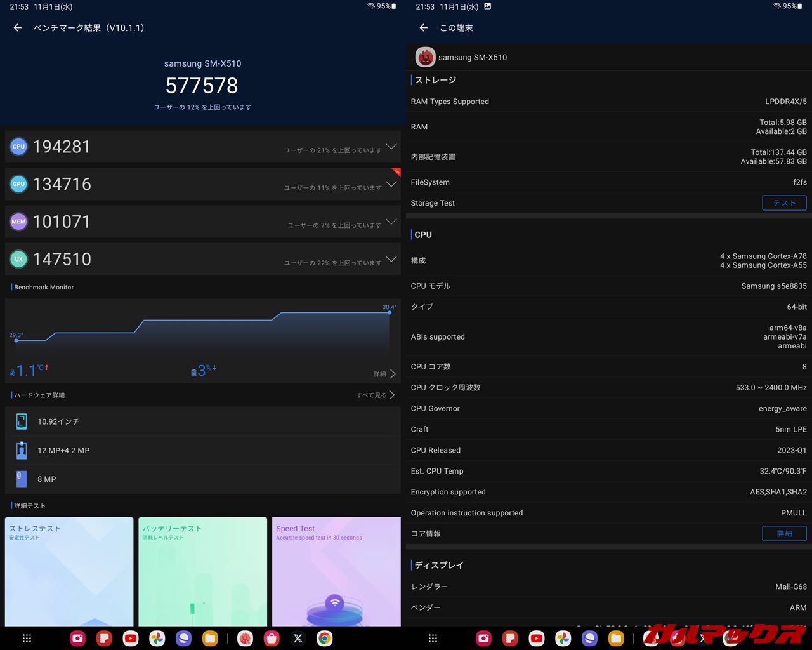Tap the back arrow beside この端末
812x650 pixels.
(x=424, y=28)
